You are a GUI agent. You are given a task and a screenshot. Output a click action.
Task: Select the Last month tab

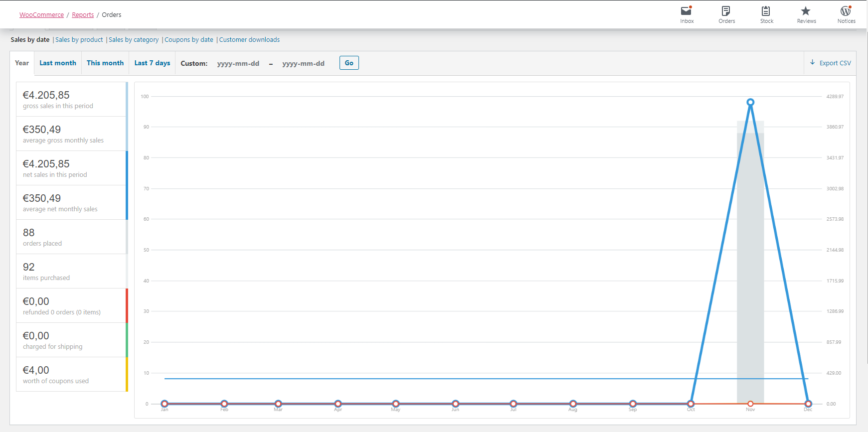(x=58, y=63)
